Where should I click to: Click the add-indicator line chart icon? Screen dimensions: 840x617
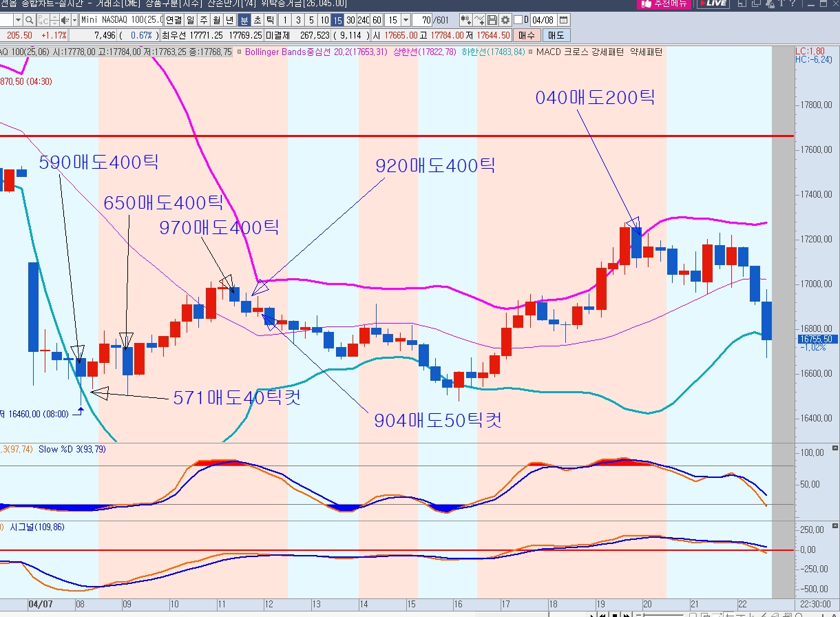click(479, 20)
